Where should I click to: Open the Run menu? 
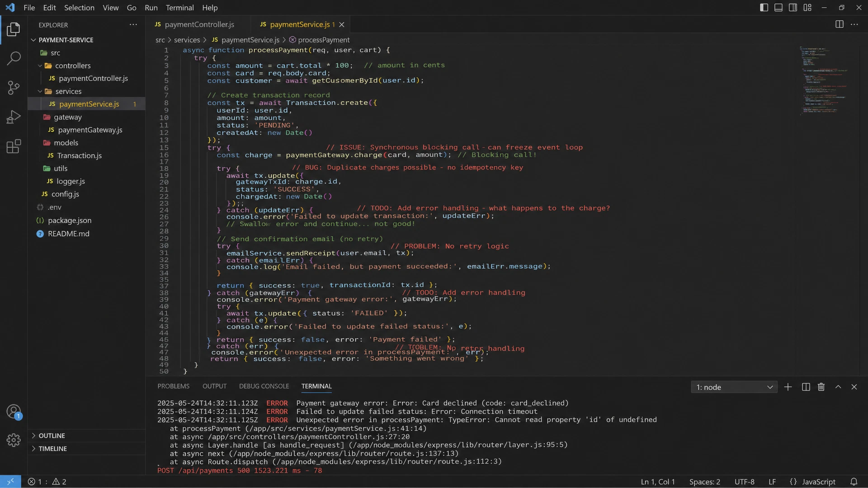[151, 8]
